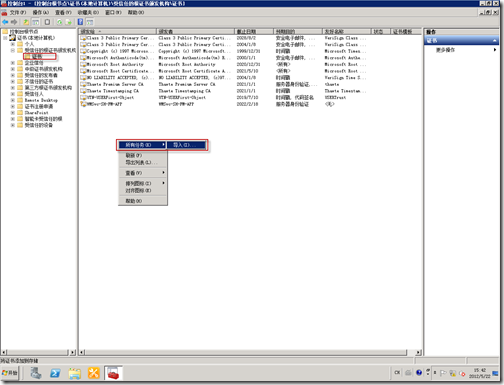Click the Export list toolbar icon
Viewport: 504px width, 385px height.
68,22
